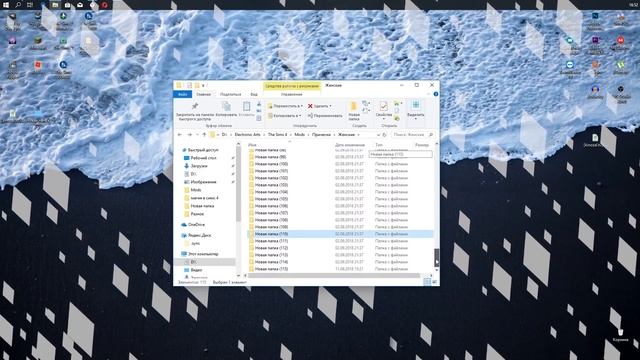
Task: Select OneDrive in navigation pane
Action: [196, 225]
